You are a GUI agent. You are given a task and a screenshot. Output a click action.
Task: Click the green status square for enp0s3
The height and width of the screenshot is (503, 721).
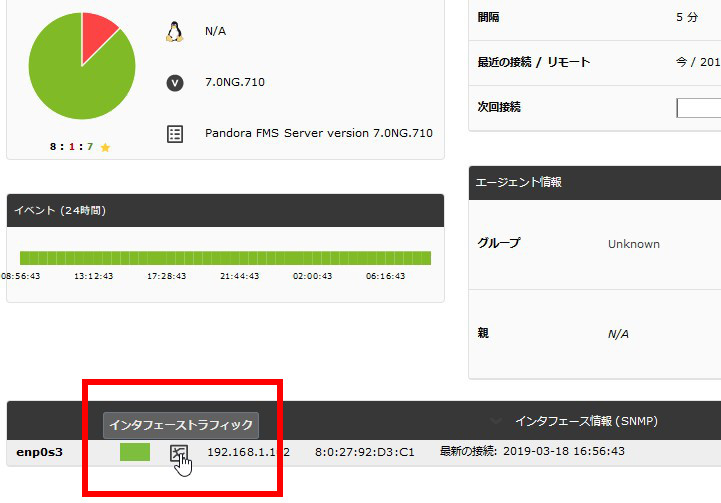[135, 452]
